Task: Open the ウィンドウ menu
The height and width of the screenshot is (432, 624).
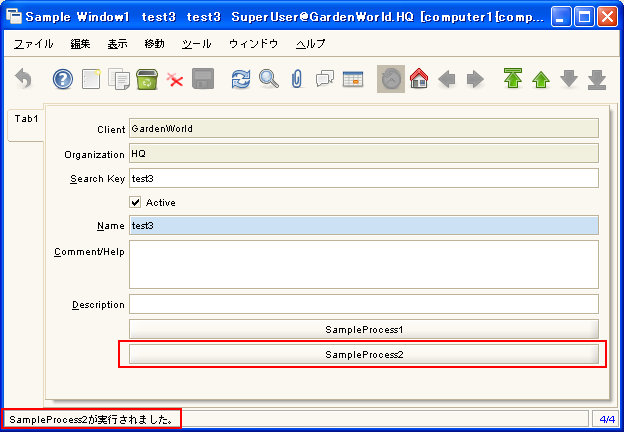Action: [x=254, y=44]
